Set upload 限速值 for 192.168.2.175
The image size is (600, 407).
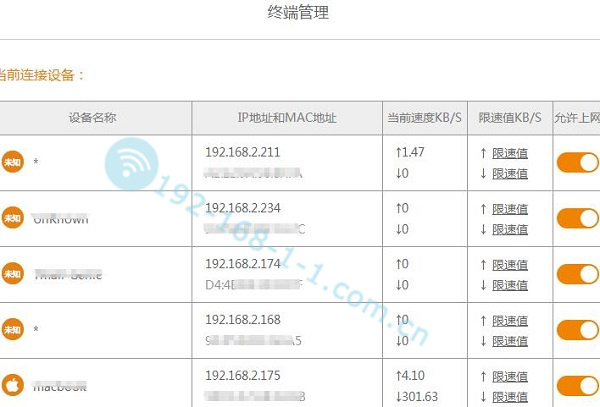click(x=510, y=376)
